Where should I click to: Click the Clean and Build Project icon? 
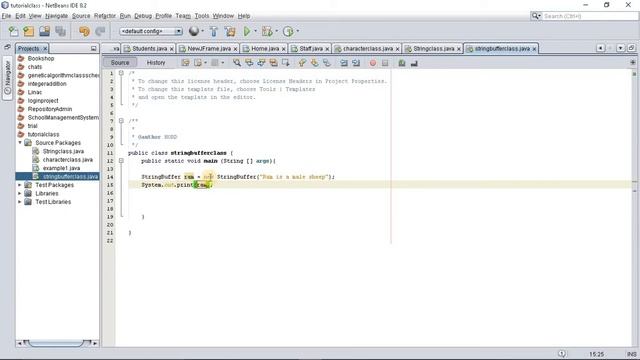(230, 31)
